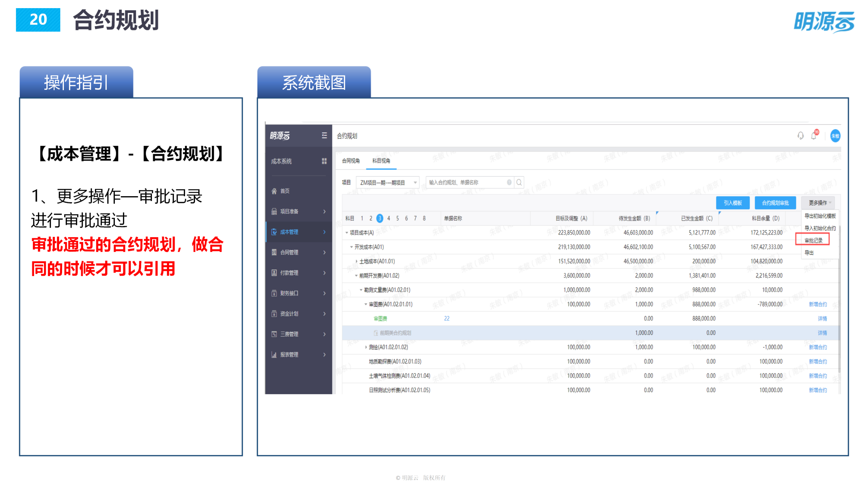The width and height of the screenshot is (868, 487).
Task: Open the 首页 home icon in sidebar
Action: pos(273,191)
